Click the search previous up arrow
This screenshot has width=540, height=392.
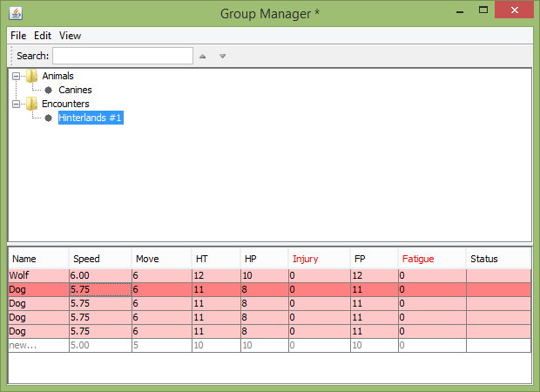[202, 56]
